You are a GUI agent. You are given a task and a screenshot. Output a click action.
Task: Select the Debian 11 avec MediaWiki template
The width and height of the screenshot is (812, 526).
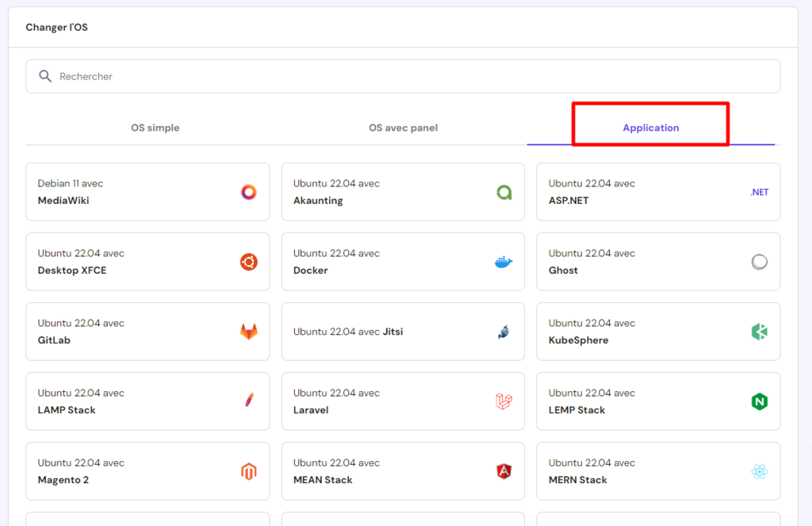(x=147, y=192)
